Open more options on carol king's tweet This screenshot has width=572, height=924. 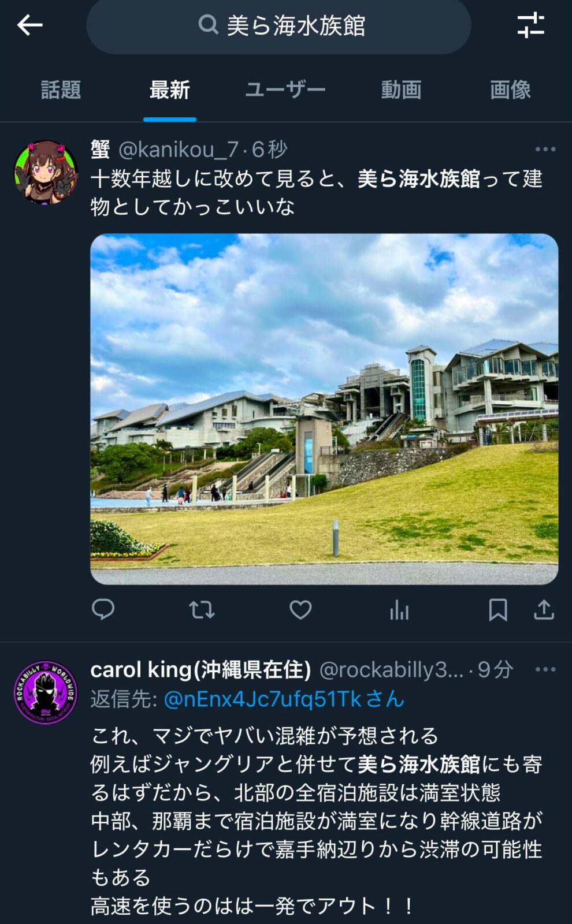pyautogui.click(x=545, y=669)
